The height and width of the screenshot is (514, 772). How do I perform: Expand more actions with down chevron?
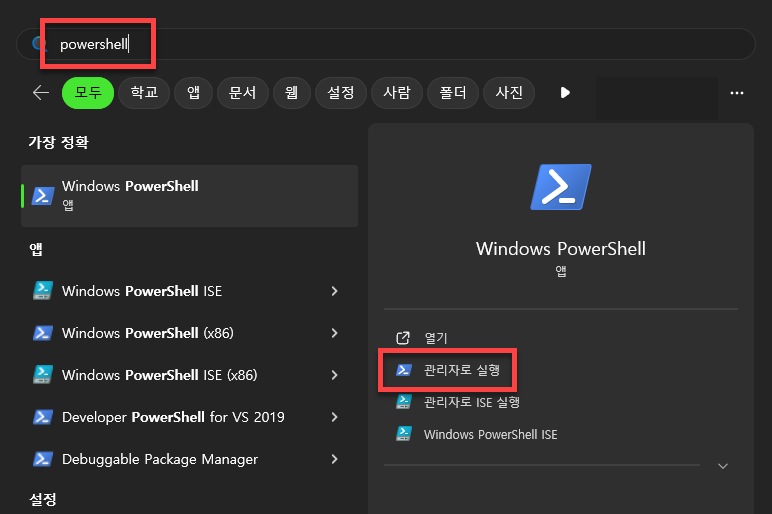click(x=723, y=466)
